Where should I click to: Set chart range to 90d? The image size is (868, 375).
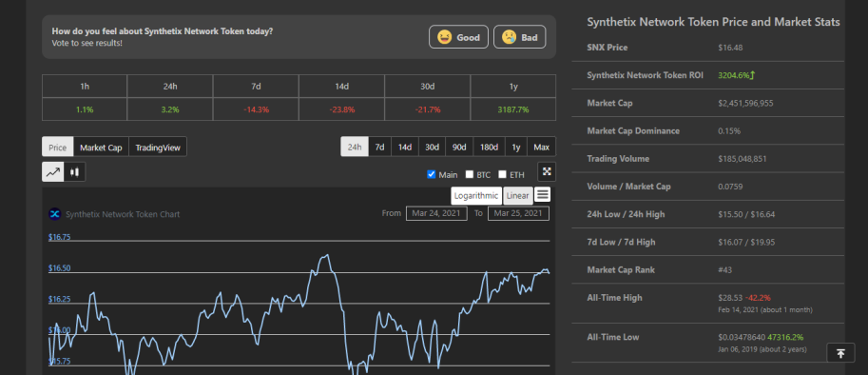click(x=459, y=148)
